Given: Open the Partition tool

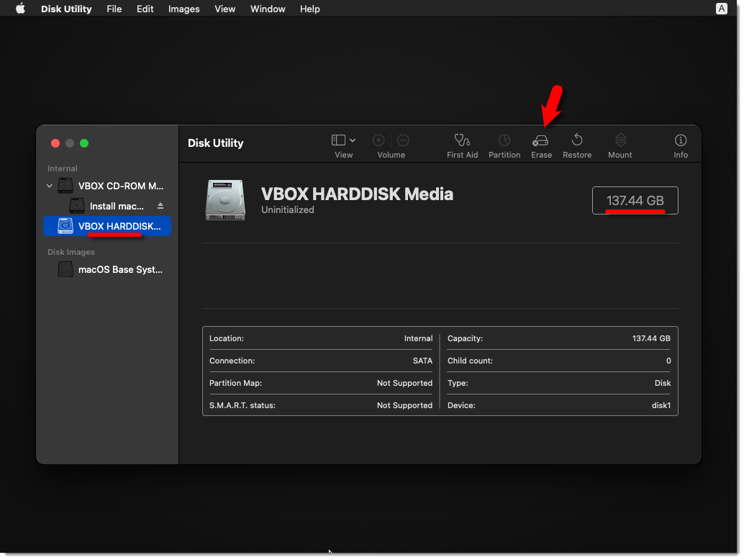Looking at the screenshot, I should (504, 140).
